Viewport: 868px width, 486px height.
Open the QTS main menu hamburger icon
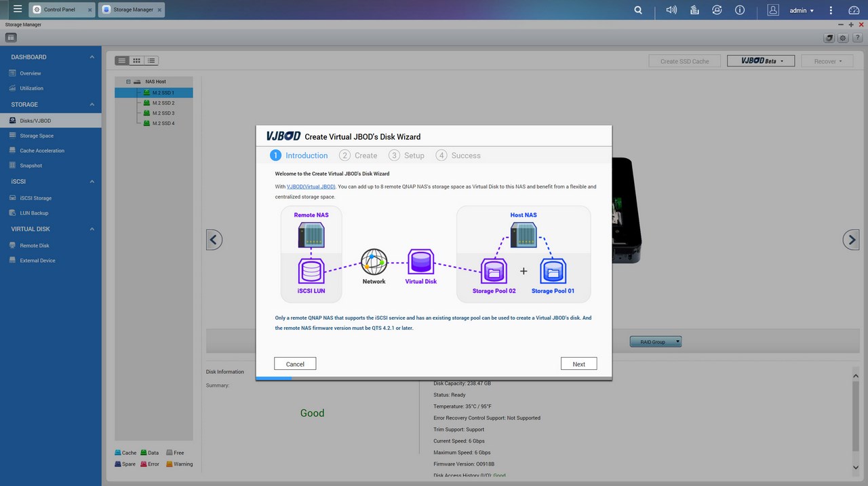[x=17, y=10]
